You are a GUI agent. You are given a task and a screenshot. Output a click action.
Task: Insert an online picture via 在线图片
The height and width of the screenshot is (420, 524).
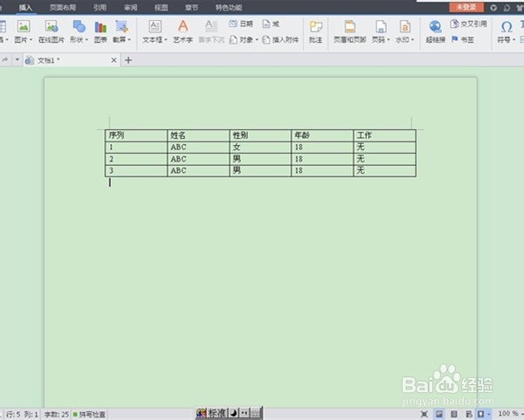52,31
